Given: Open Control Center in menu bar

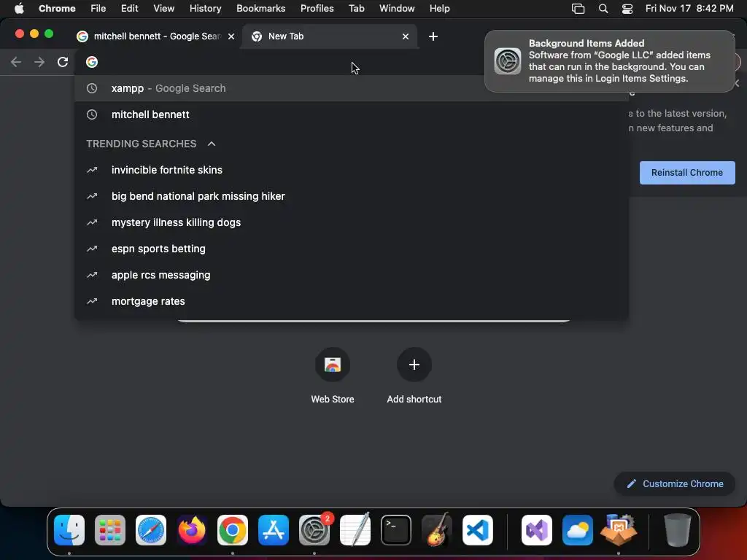Looking at the screenshot, I should point(627,9).
